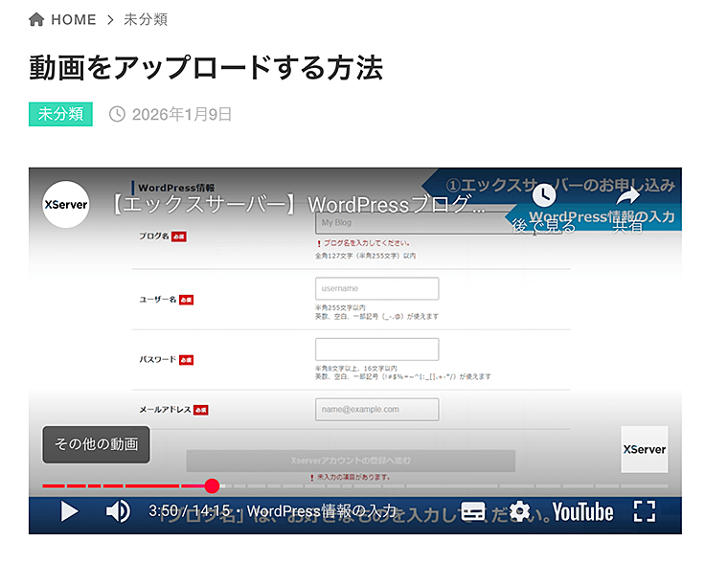The width and height of the screenshot is (728, 563).
Task: Open the player settings gear
Action: 519,511
